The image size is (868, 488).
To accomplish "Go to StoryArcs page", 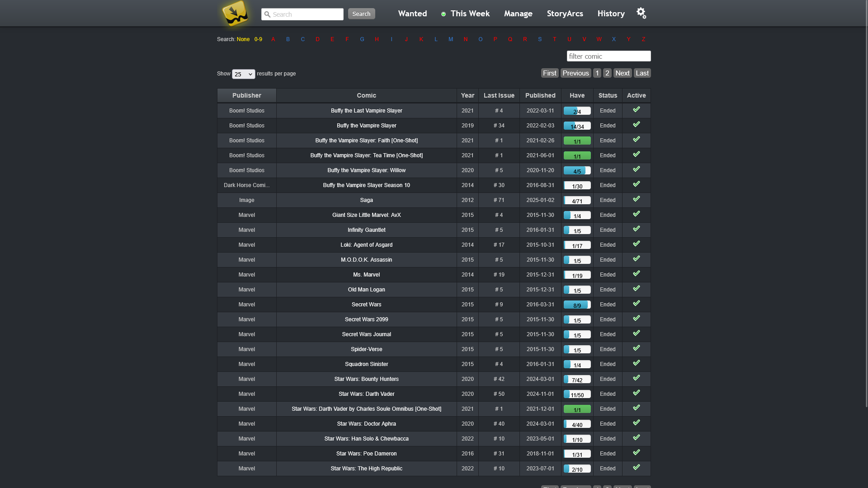I will point(565,14).
